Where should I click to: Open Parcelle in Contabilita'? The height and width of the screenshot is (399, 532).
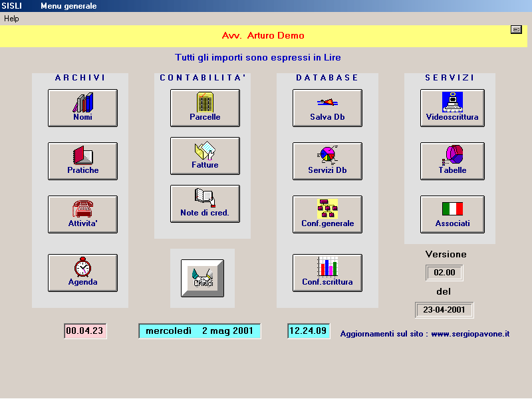(205, 108)
